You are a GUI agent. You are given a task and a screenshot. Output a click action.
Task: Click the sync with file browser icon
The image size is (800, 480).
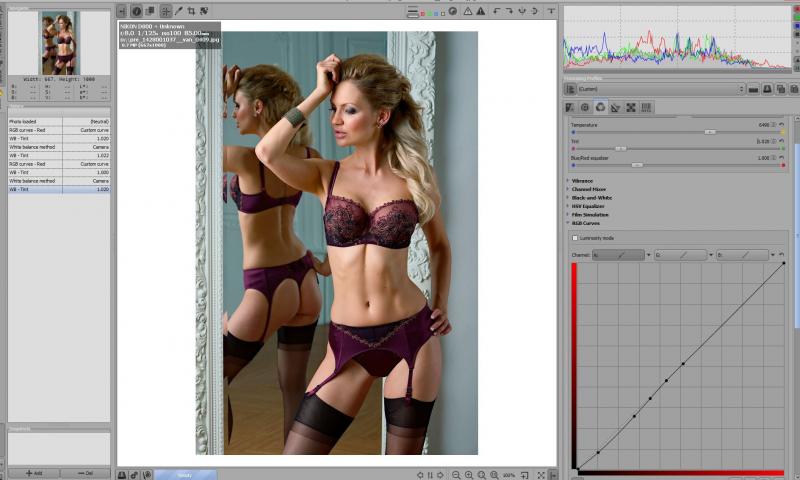point(430,475)
